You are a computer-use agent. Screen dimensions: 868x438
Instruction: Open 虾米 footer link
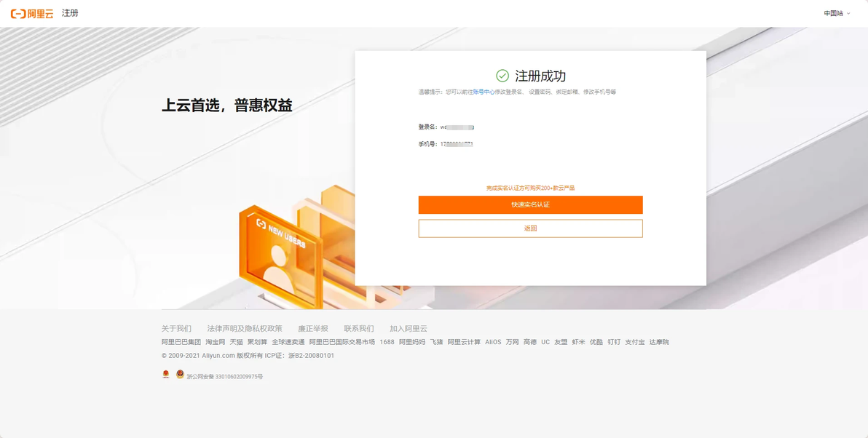pos(578,343)
